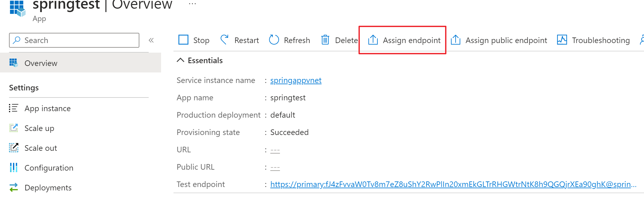Open App instance settings page

point(47,108)
